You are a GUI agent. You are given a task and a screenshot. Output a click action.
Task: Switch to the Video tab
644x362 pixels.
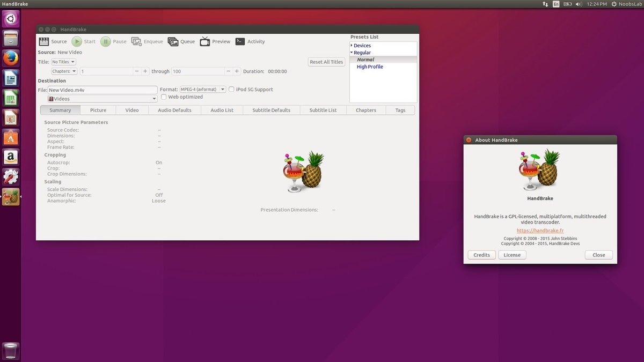[132, 110]
